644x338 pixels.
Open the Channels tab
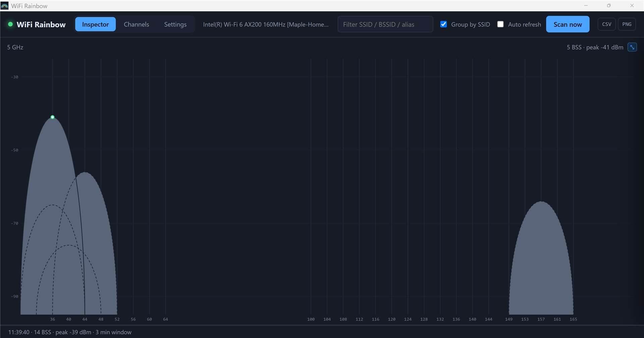[x=136, y=24]
